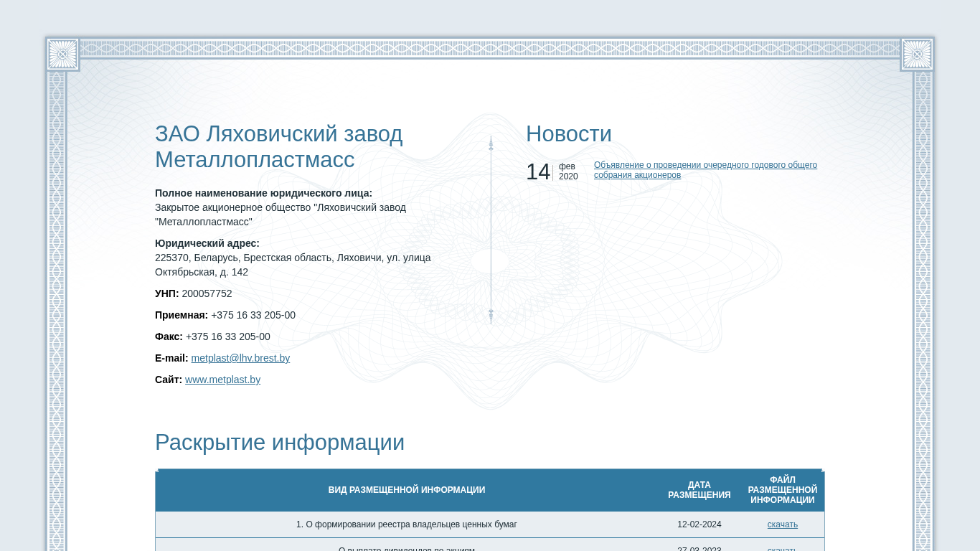The width and height of the screenshot is (980, 551).
Task: Click the Приемная phone number
Action: click(253, 315)
